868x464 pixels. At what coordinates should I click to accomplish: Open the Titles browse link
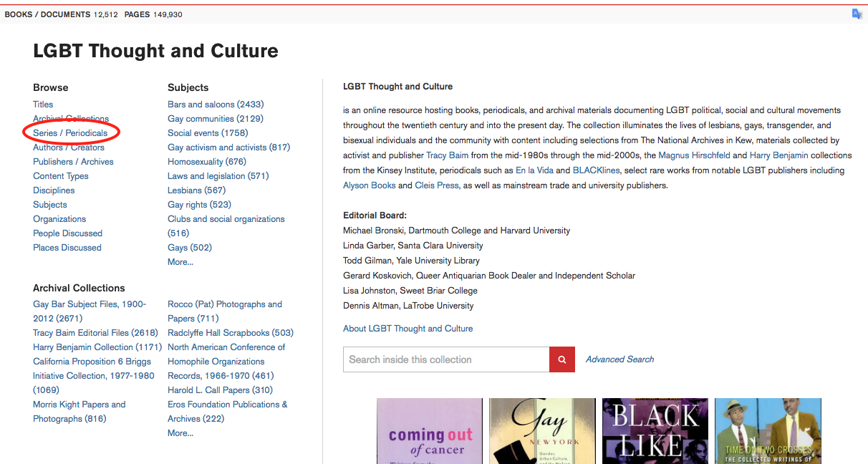[x=43, y=105]
